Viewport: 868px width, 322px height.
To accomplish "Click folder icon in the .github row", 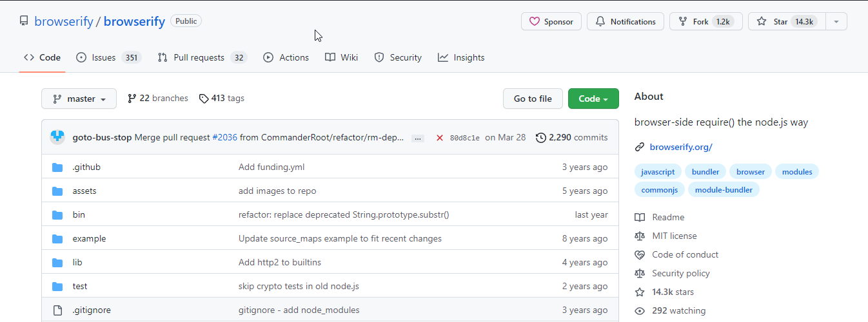I will click(57, 167).
